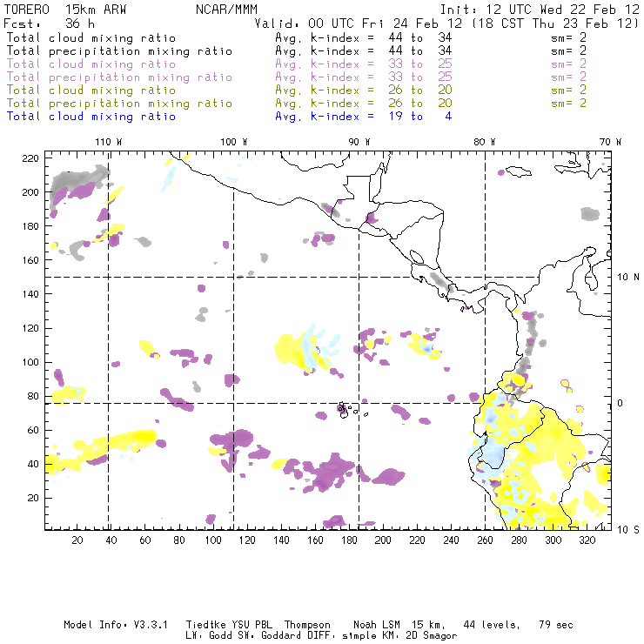Click the 320 x-axis tick label
Screen dimensions: 644x644
coord(587,540)
